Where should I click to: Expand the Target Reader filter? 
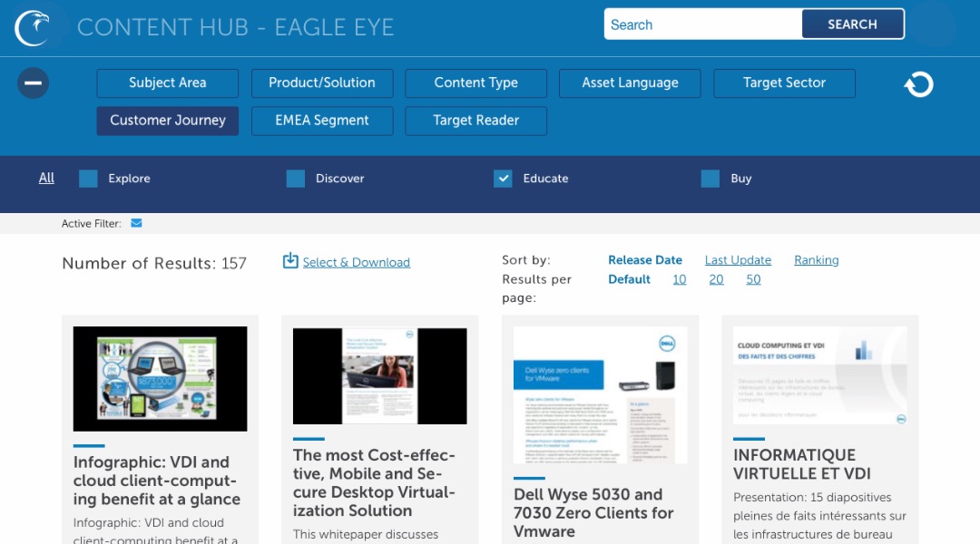pyautogui.click(x=476, y=121)
